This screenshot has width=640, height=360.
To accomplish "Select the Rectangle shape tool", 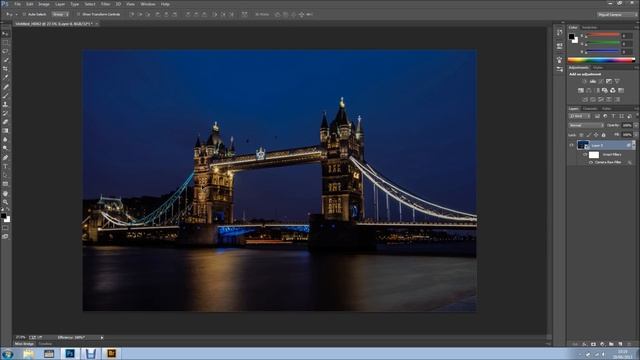I will pos(5,184).
